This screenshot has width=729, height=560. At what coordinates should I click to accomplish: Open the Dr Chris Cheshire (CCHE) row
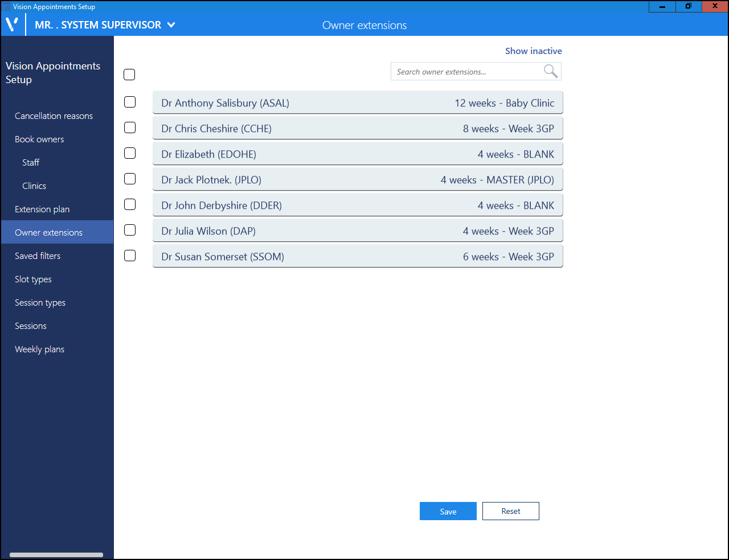358,128
